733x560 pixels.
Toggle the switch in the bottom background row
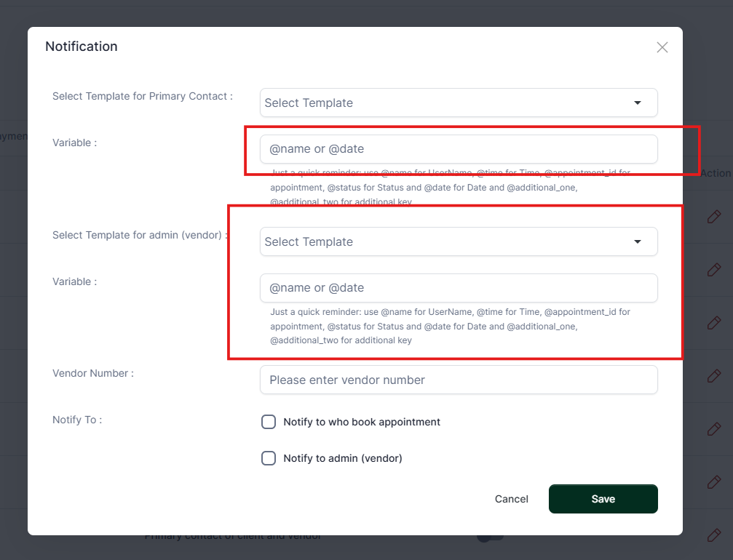tap(489, 537)
